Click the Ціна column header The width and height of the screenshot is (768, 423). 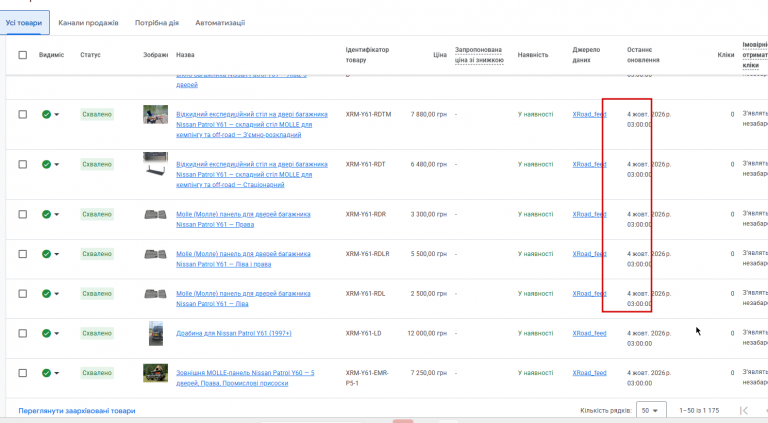439,55
